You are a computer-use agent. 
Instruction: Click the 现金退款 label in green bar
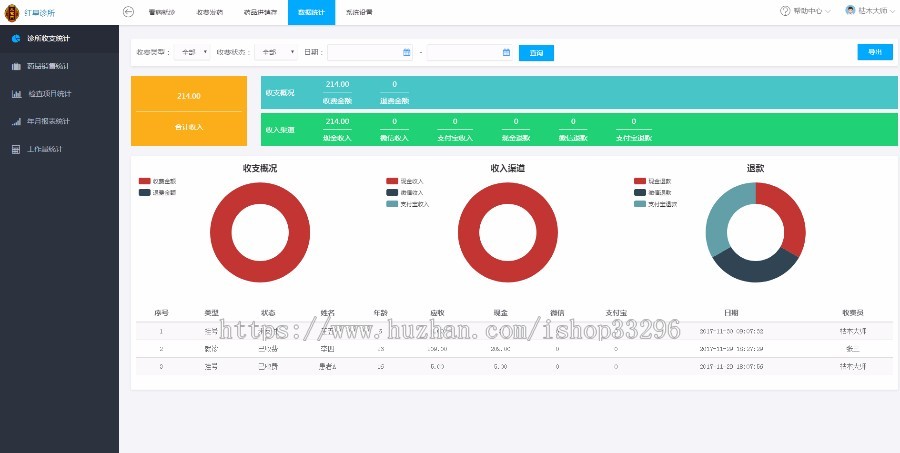pyautogui.click(x=515, y=138)
